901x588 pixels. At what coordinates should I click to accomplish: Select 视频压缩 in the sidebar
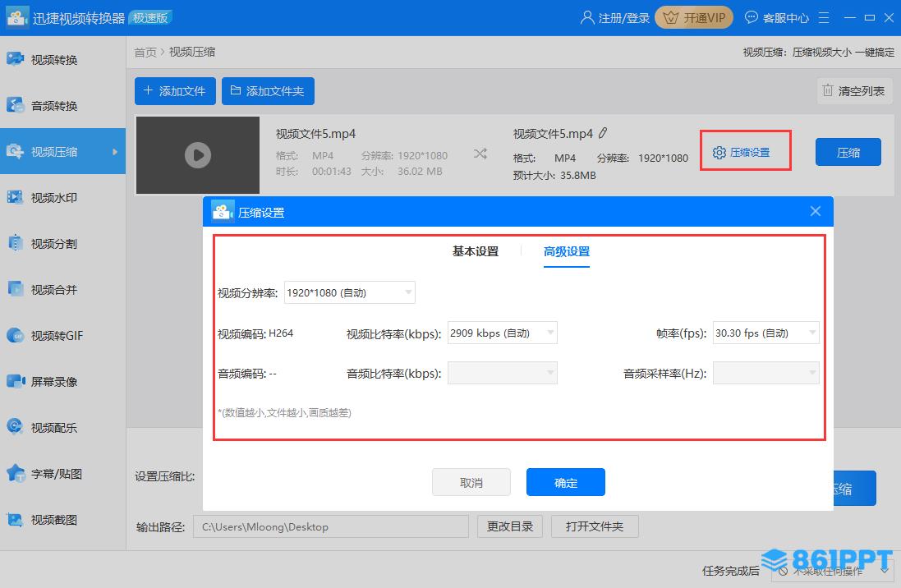62,151
